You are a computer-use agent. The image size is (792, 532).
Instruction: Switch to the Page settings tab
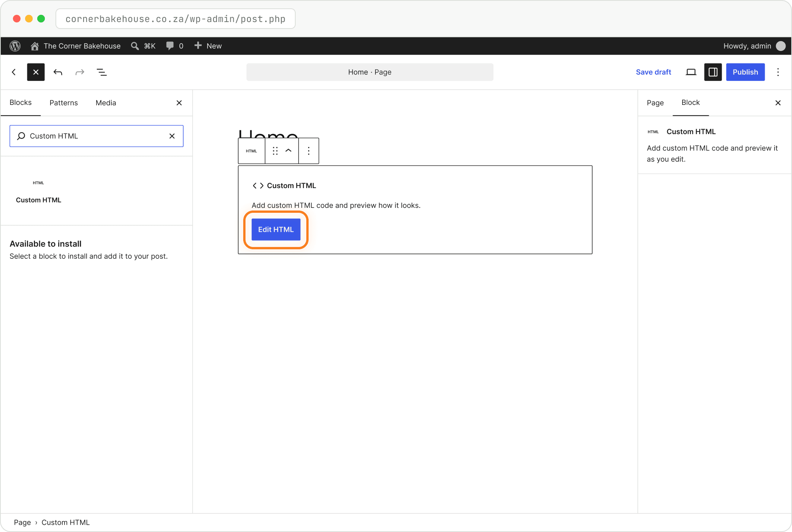[655, 103]
